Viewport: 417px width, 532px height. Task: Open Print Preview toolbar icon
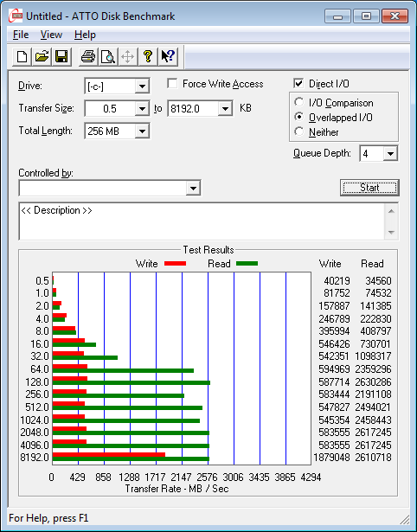108,57
